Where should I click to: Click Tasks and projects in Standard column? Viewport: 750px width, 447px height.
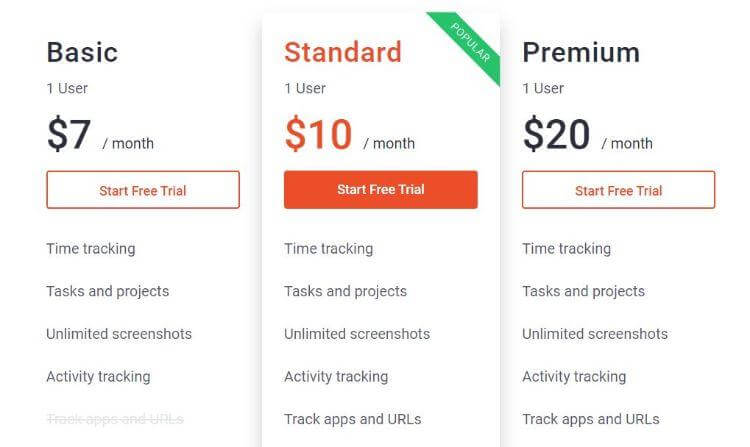pos(345,292)
